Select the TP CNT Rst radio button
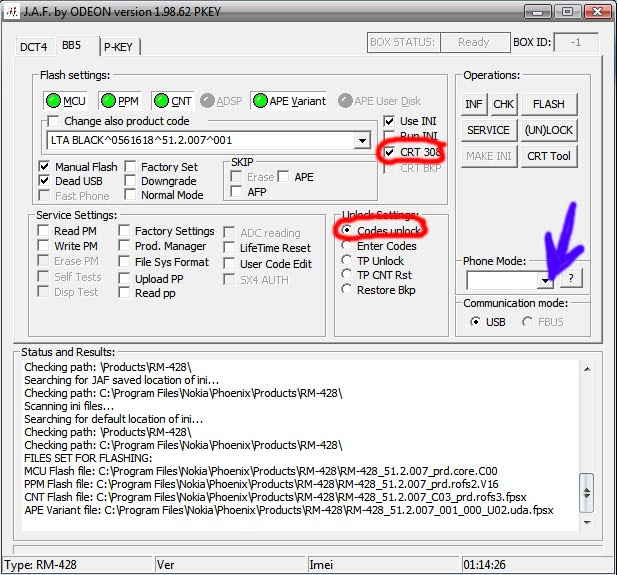617x575 pixels. click(x=346, y=274)
